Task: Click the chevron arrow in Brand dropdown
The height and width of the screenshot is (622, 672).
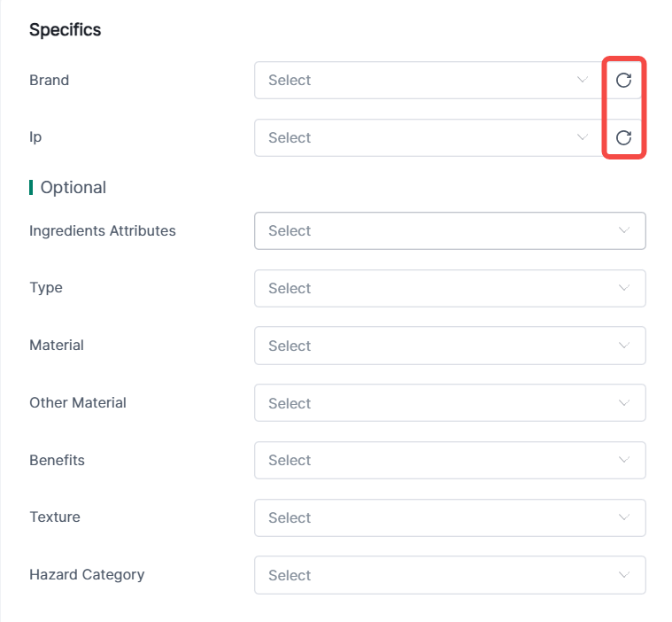Action: 583,80
